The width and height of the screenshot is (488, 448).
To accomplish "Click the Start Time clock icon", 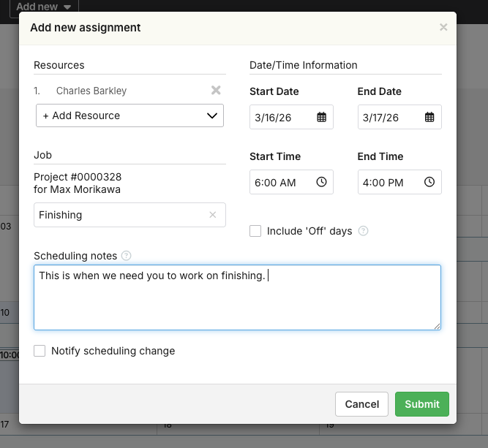I will (321, 183).
